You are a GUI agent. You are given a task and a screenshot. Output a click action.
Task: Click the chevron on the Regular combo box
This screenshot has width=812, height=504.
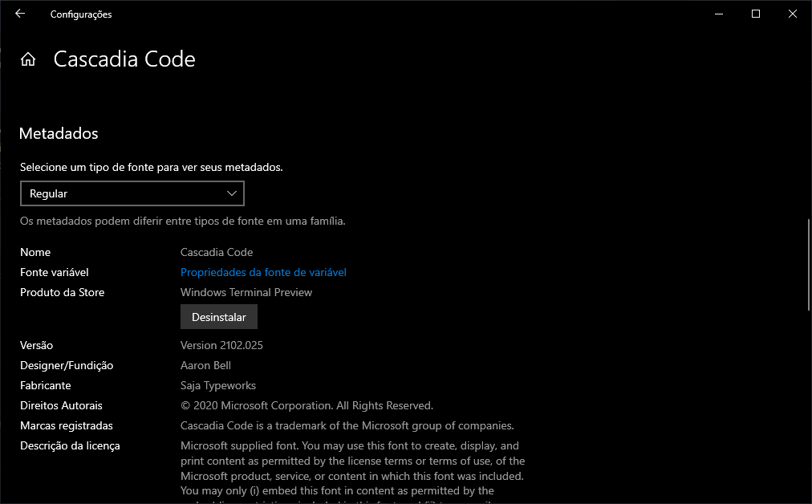coord(232,193)
